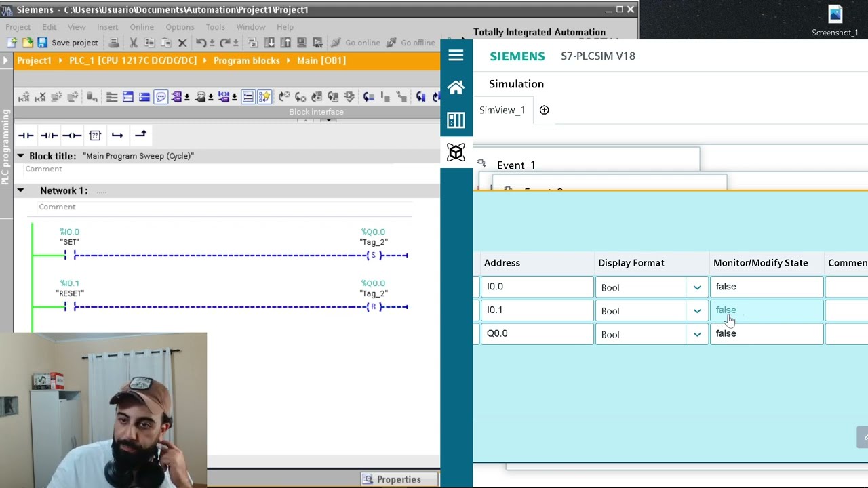This screenshot has height=488, width=868.
Task: Click the I0.1 address field
Action: pyautogui.click(x=537, y=310)
